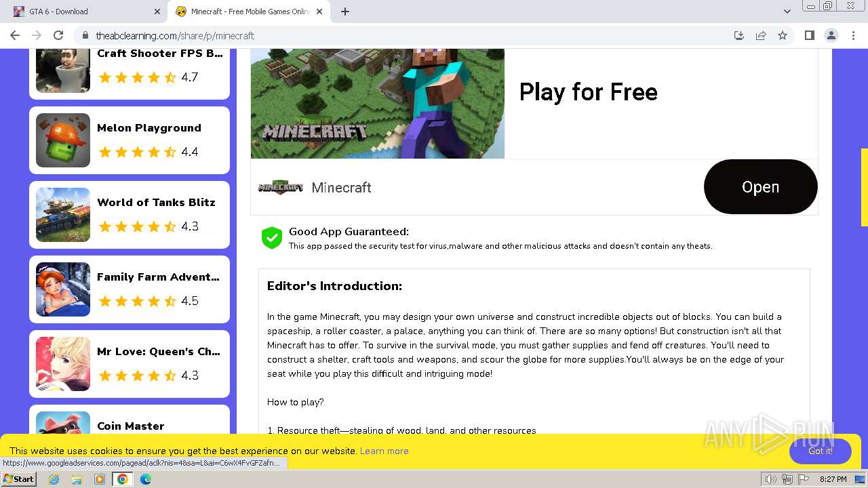Viewport: 868px width, 488px height.
Task: Launch Microsoft Edge from the taskbar
Action: [146, 479]
